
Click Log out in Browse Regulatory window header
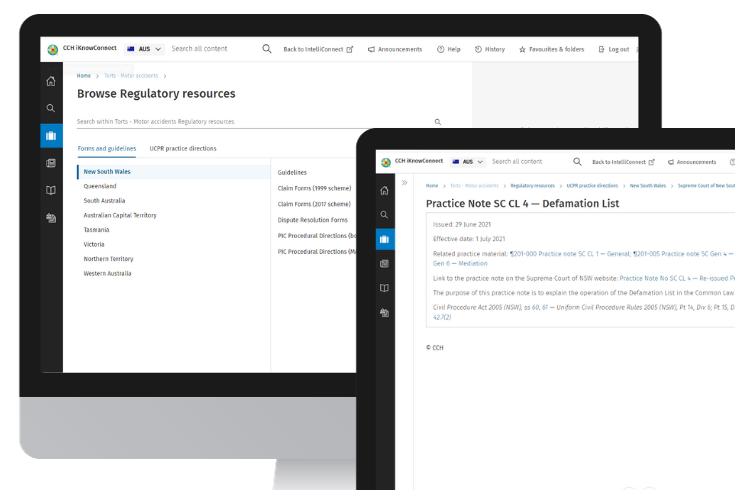[x=614, y=49]
